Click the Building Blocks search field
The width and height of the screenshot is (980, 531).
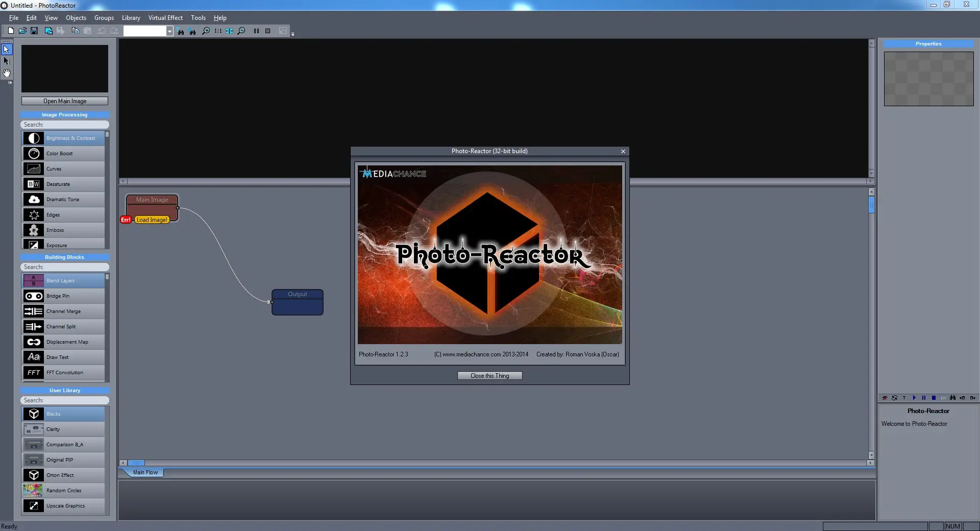coord(65,267)
